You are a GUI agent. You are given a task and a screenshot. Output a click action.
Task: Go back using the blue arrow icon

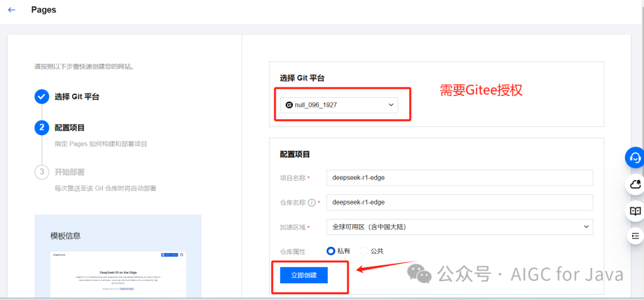pos(11,10)
